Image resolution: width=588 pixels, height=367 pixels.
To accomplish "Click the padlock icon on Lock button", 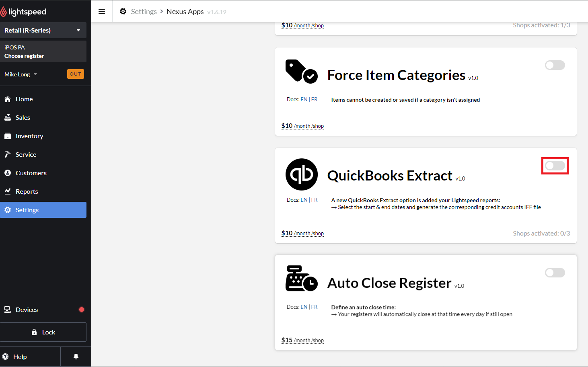I will (x=34, y=332).
